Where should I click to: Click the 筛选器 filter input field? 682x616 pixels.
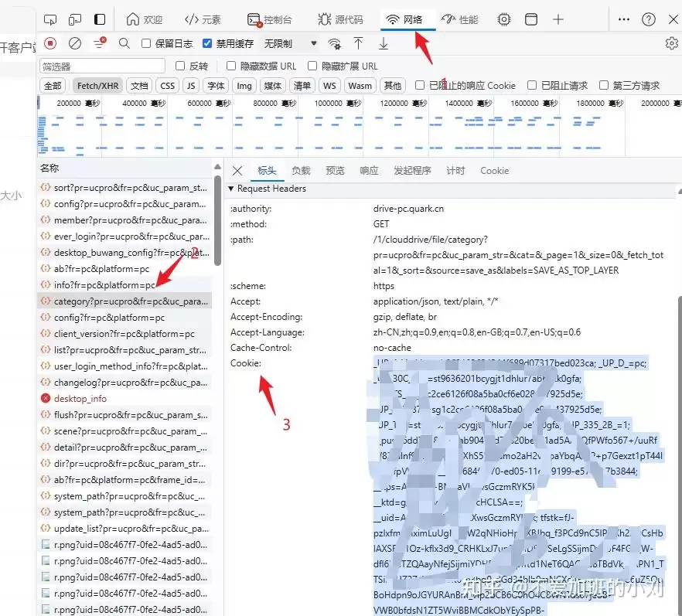[102, 66]
